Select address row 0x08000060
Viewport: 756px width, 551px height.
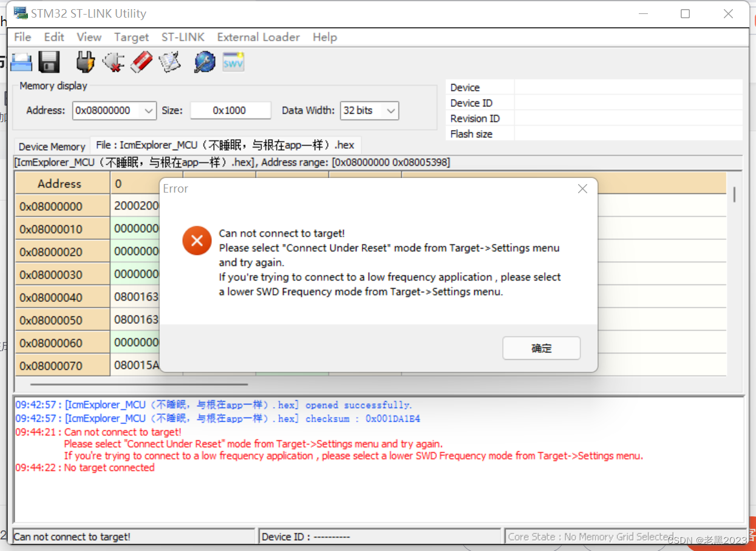[x=63, y=343]
